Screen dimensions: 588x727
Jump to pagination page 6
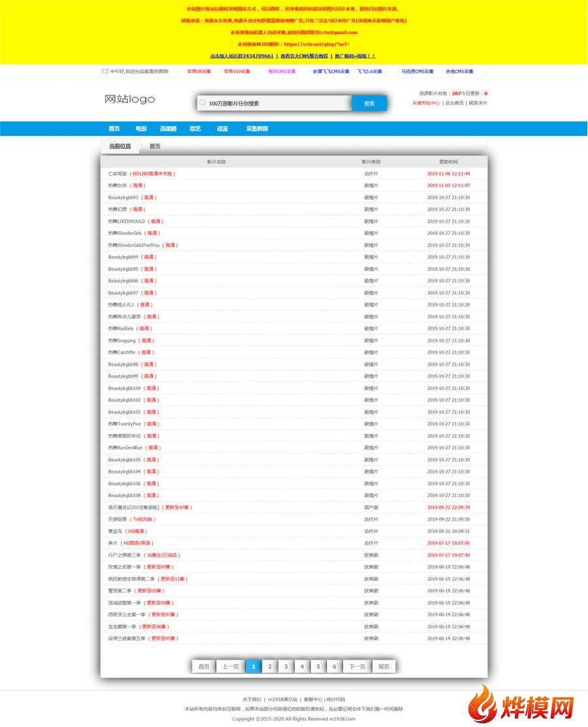coord(335,666)
